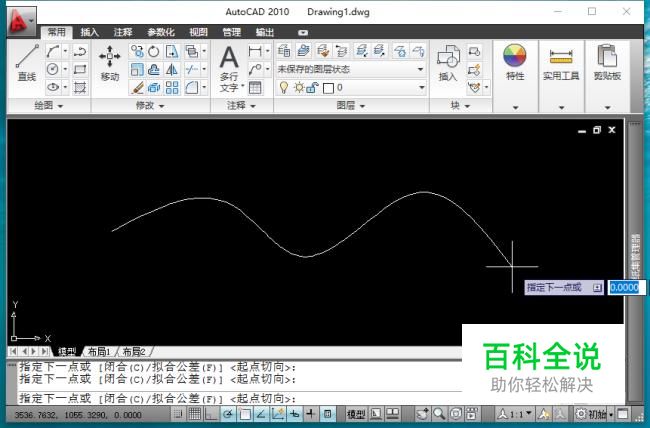Click the 插入 block insert icon
Screen dimensions: 650x428
point(448,62)
